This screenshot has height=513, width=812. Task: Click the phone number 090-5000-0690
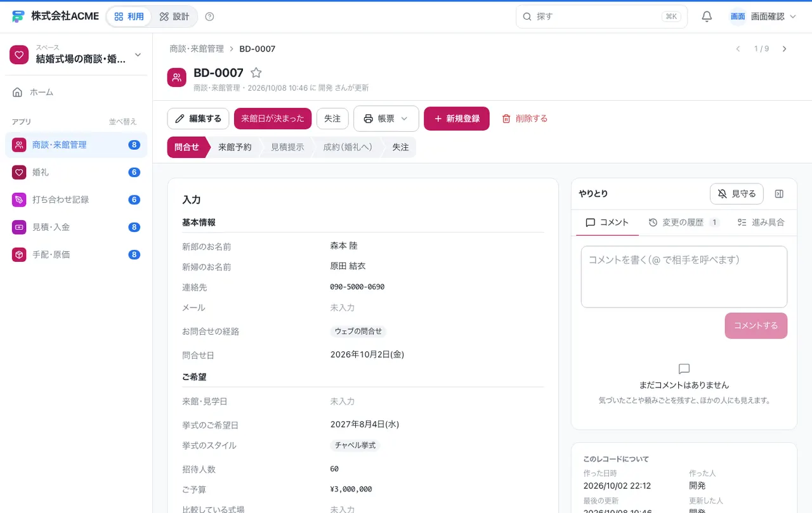pyautogui.click(x=357, y=287)
